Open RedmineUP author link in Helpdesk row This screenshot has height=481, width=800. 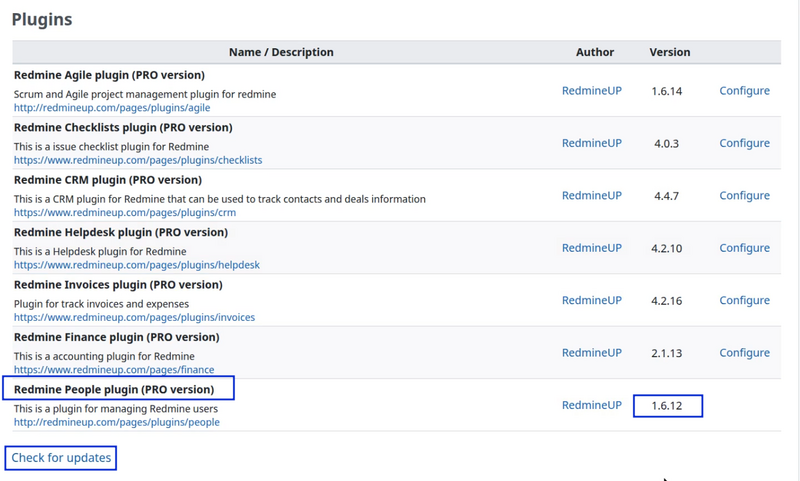pyautogui.click(x=592, y=248)
